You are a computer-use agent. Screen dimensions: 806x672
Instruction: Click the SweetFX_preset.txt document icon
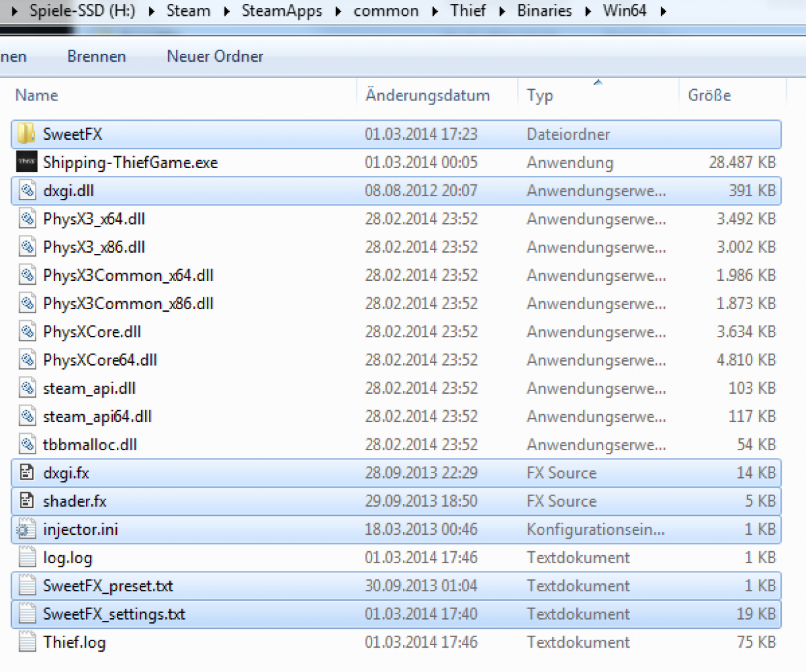[x=27, y=585]
